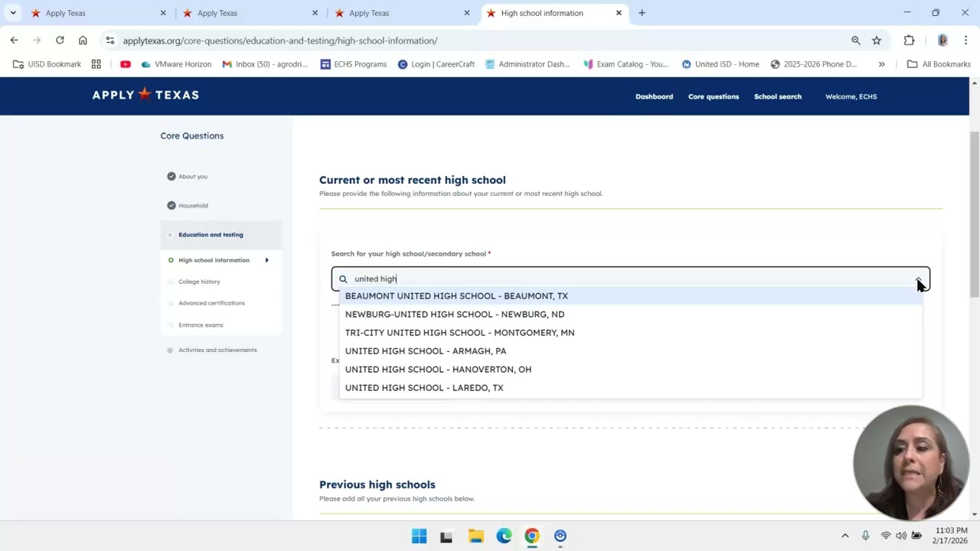The width and height of the screenshot is (980, 551).
Task: Open a new browser tab
Action: (x=642, y=13)
